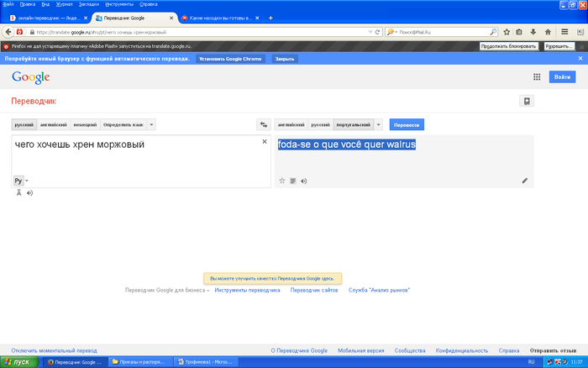Viewport: 588px width, 368px height.
Task: Clear the source text with the X
Action: click(265, 141)
